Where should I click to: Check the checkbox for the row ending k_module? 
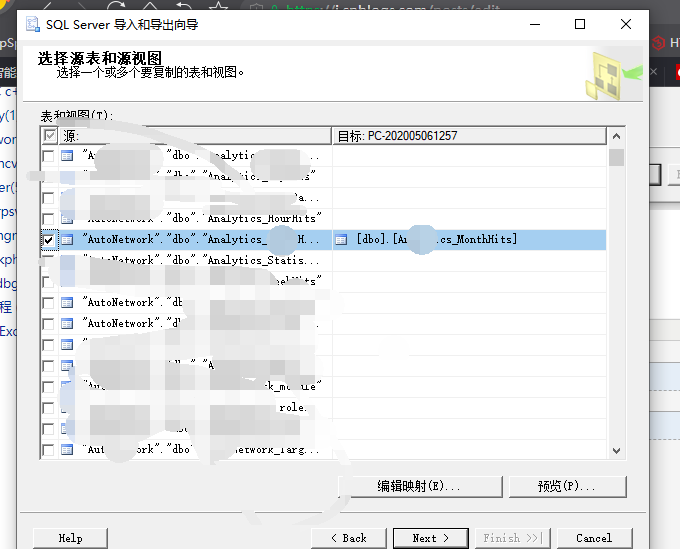49,386
